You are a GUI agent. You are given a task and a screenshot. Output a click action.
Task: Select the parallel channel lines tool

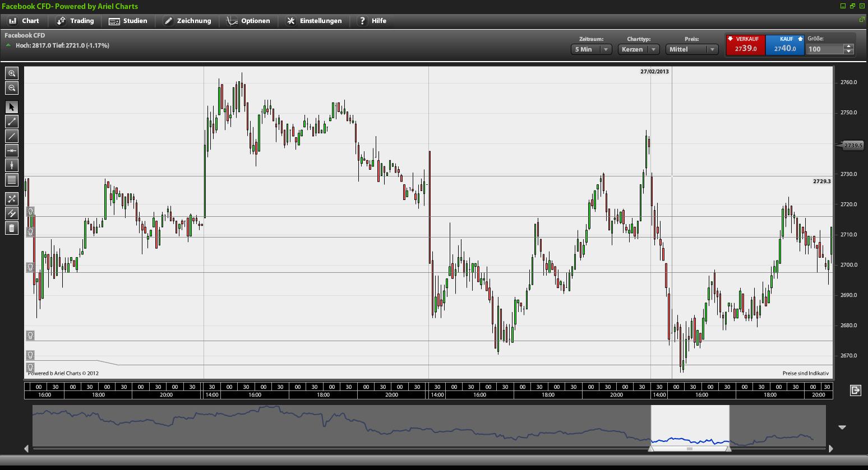coord(12,213)
